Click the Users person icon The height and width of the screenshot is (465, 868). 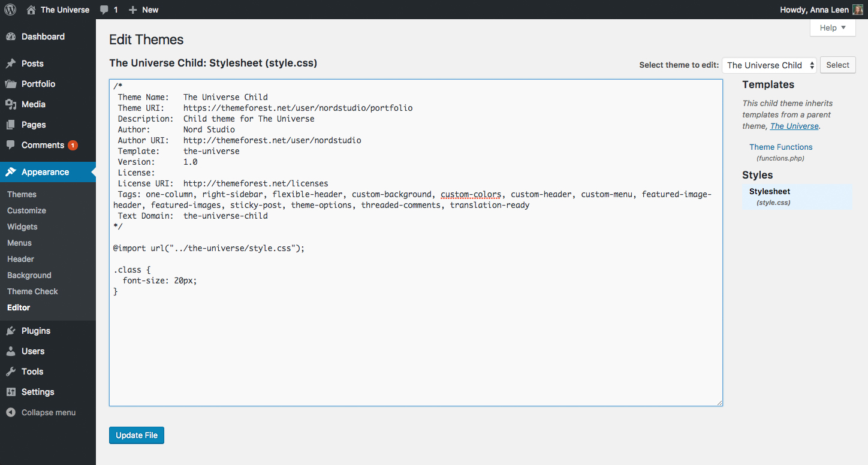pos(11,351)
